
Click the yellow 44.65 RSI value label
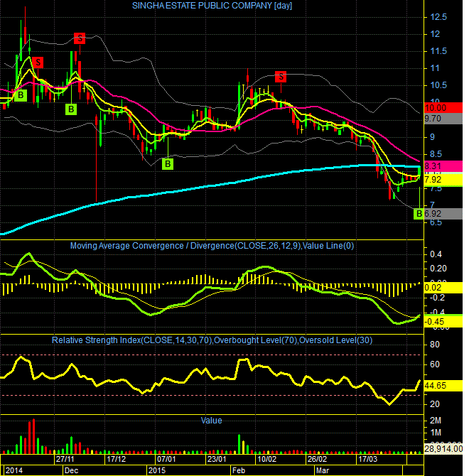[443, 386]
